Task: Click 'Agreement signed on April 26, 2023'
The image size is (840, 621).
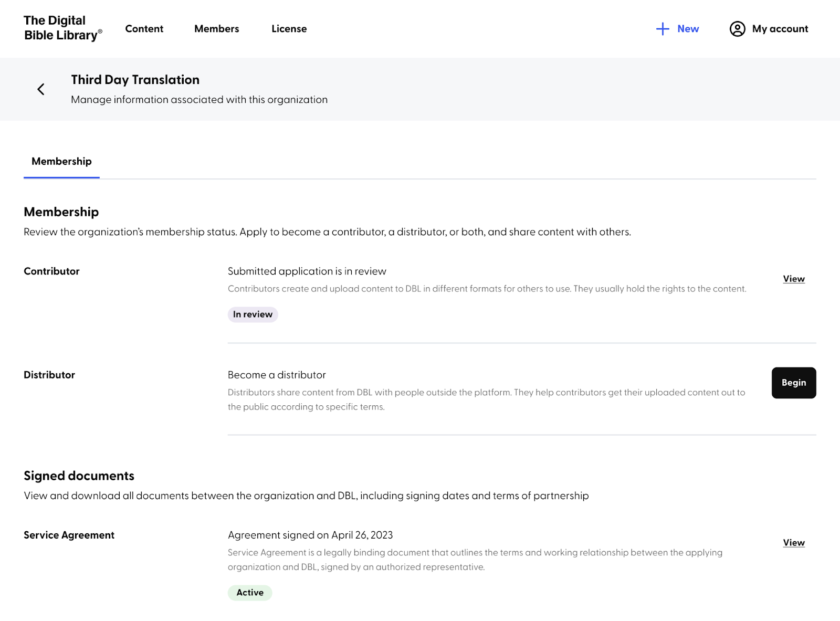Action: 310,535
